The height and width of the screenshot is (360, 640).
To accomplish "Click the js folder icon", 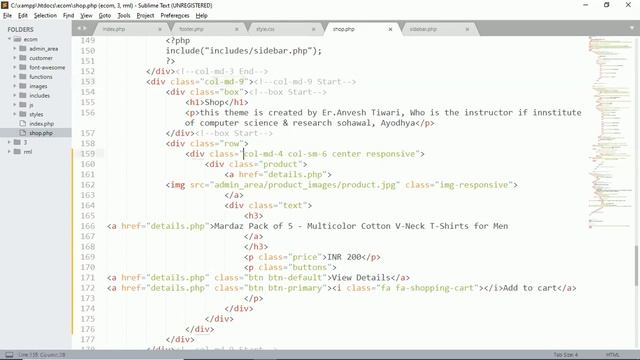I will pyautogui.click(x=23, y=105).
